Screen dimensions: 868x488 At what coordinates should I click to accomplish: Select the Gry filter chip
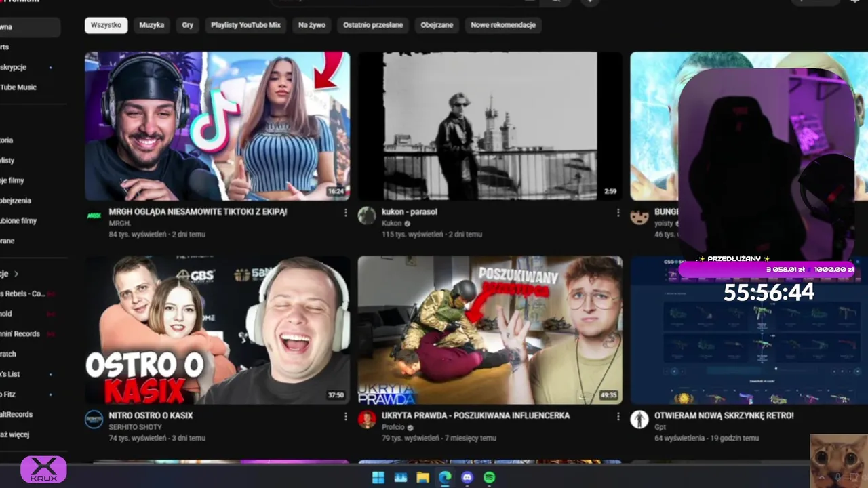188,25
